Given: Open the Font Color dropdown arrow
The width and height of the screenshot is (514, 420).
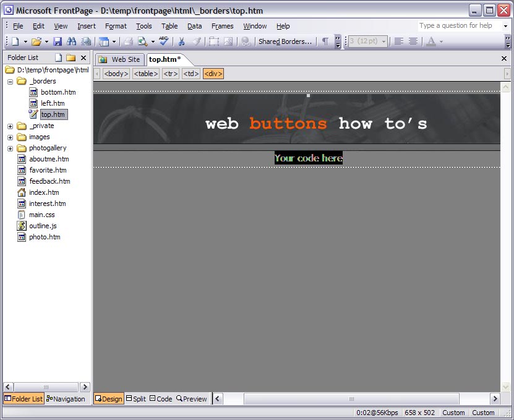Looking at the screenshot, I should [x=441, y=41].
